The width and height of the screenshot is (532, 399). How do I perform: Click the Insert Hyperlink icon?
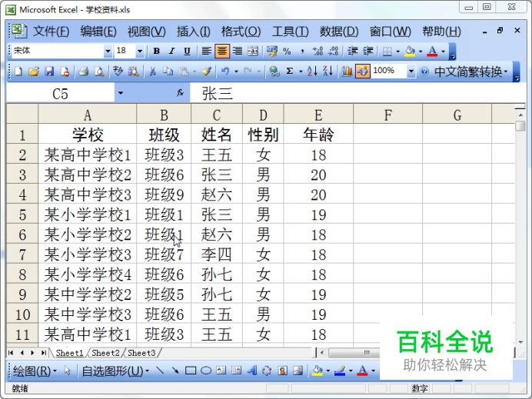coord(274,71)
